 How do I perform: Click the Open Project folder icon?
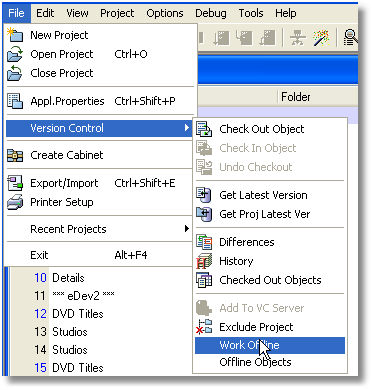pos(15,54)
